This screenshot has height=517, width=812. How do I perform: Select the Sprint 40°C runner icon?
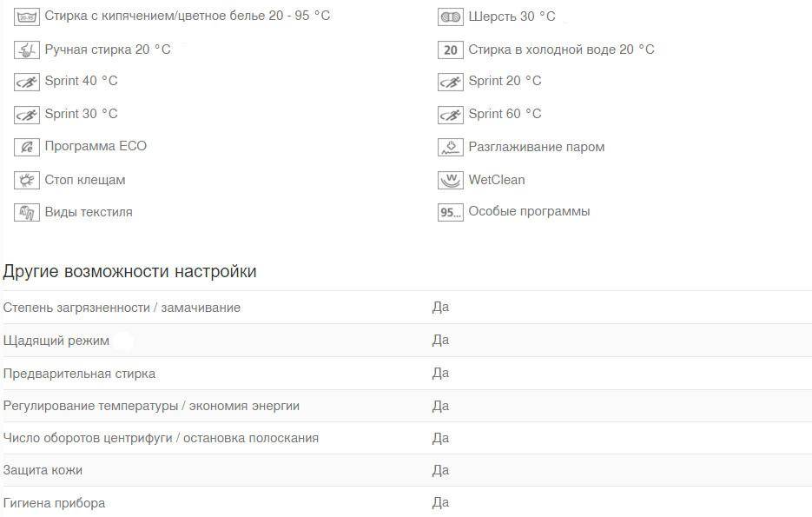tap(26, 82)
